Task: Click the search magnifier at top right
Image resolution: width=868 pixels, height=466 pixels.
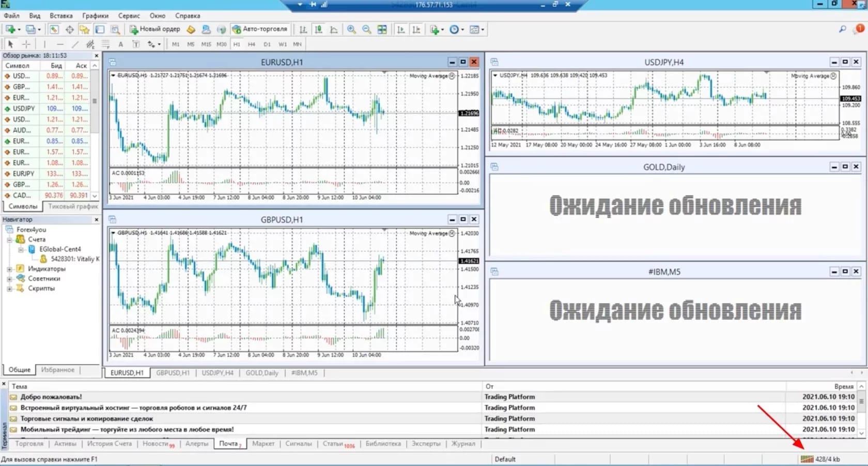Action: [x=843, y=29]
